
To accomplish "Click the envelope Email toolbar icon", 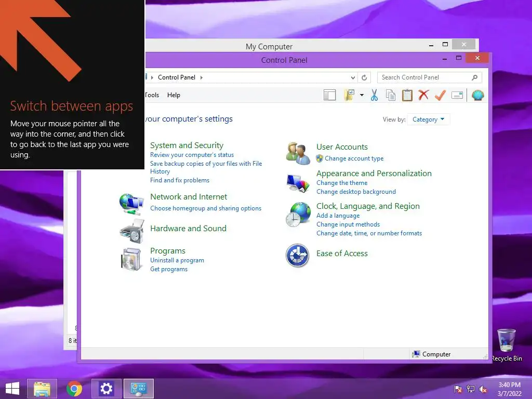I will tap(457, 96).
